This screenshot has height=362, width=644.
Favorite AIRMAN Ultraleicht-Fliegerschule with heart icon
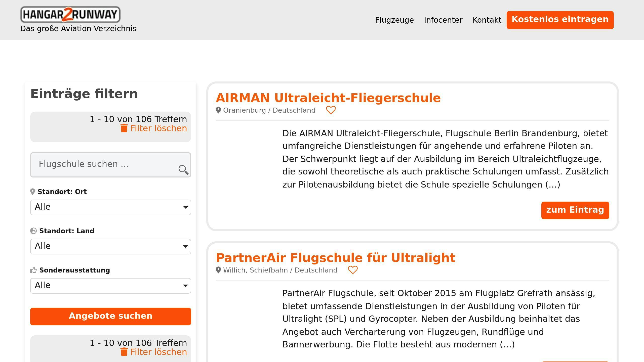click(x=331, y=110)
